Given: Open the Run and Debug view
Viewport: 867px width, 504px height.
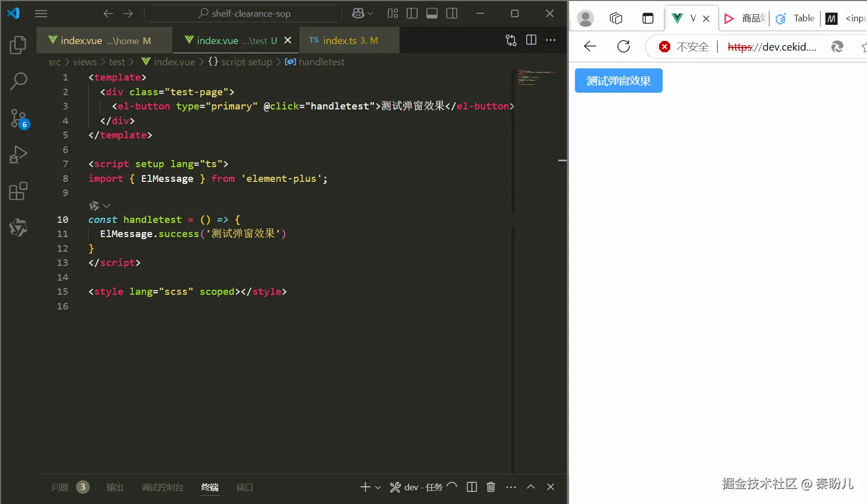Looking at the screenshot, I should click(18, 154).
